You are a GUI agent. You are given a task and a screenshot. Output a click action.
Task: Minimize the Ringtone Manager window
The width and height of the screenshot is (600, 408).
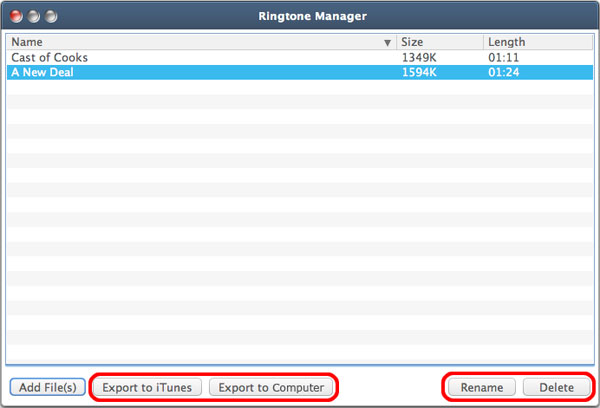click(34, 17)
